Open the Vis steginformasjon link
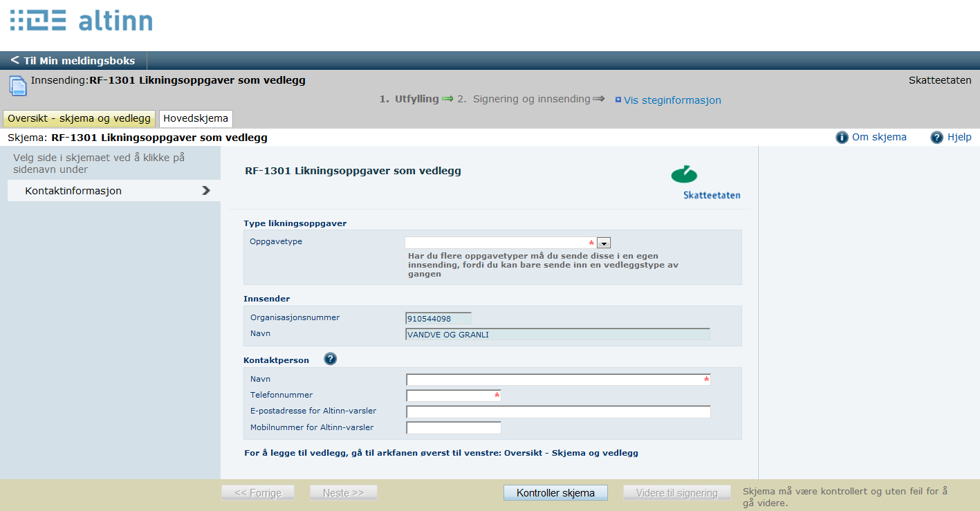Image resolution: width=980 pixels, height=511 pixels. click(672, 100)
